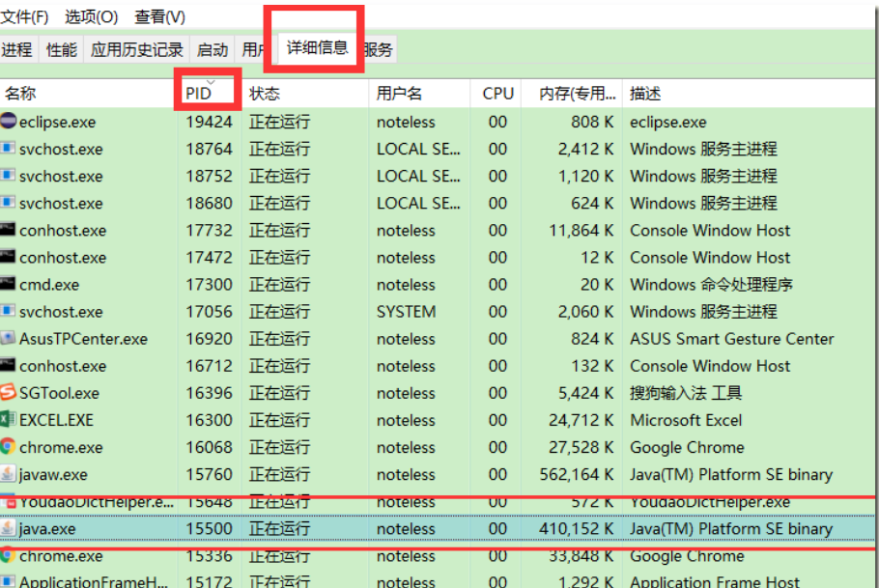The height and width of the screenshot is (588, 879).
Task: Sort processes by clicking the PID column header
Action: (197, 92)
